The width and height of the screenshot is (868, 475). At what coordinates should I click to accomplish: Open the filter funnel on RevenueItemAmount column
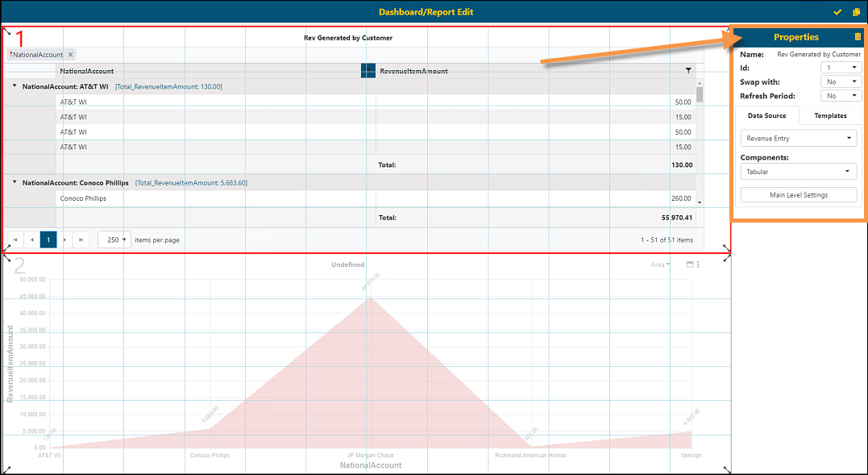tap(689, 71)
